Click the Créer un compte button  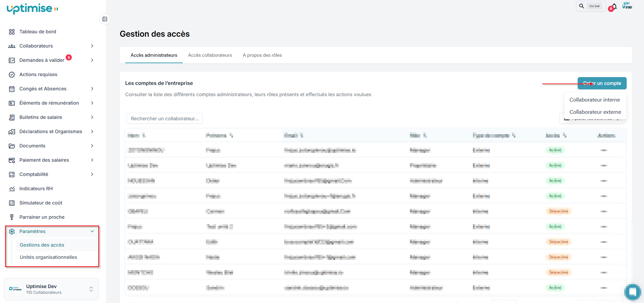[x=602, y=83]
